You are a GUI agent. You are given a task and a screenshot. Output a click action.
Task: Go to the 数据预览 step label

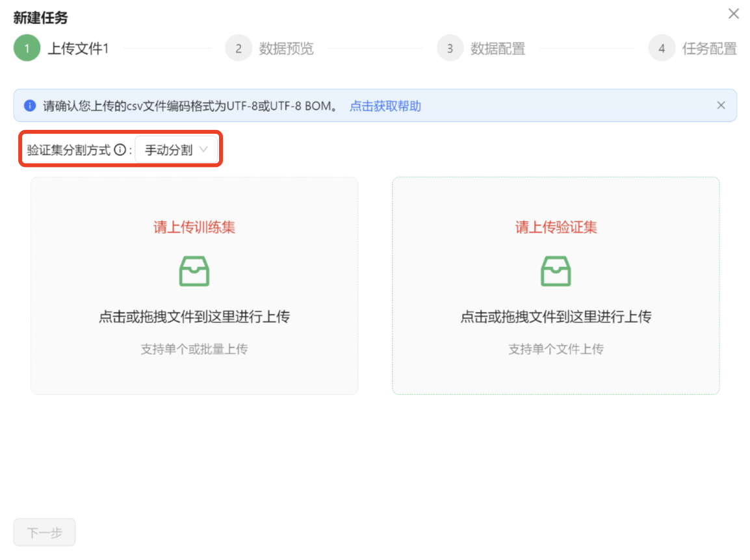coord(286,49)
